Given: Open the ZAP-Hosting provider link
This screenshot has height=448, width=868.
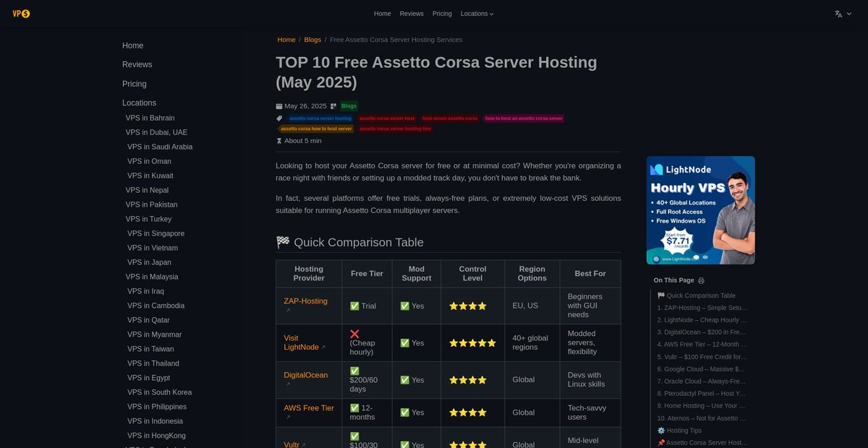Looking at the screenshot, I should coord(306,301).
